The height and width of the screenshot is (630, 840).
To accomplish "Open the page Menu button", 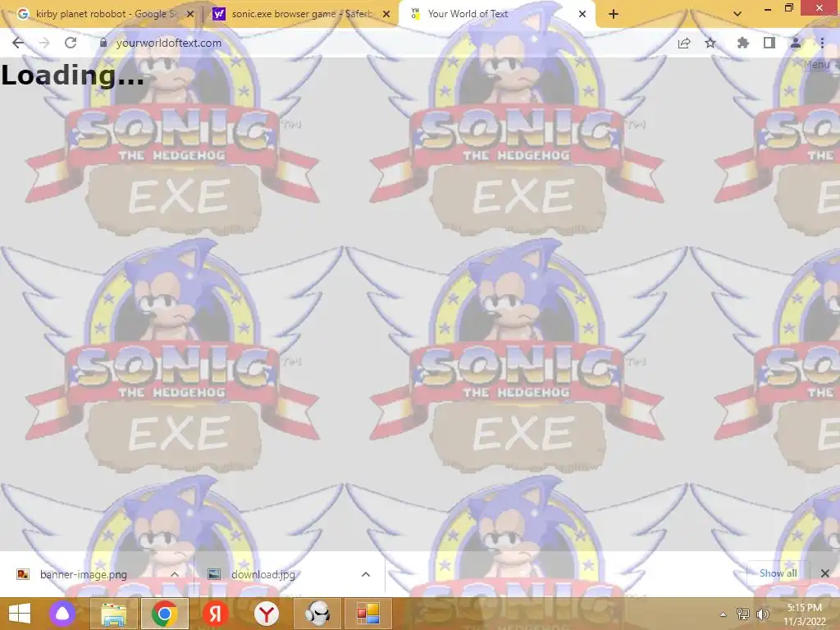I will tap(819, 65).
